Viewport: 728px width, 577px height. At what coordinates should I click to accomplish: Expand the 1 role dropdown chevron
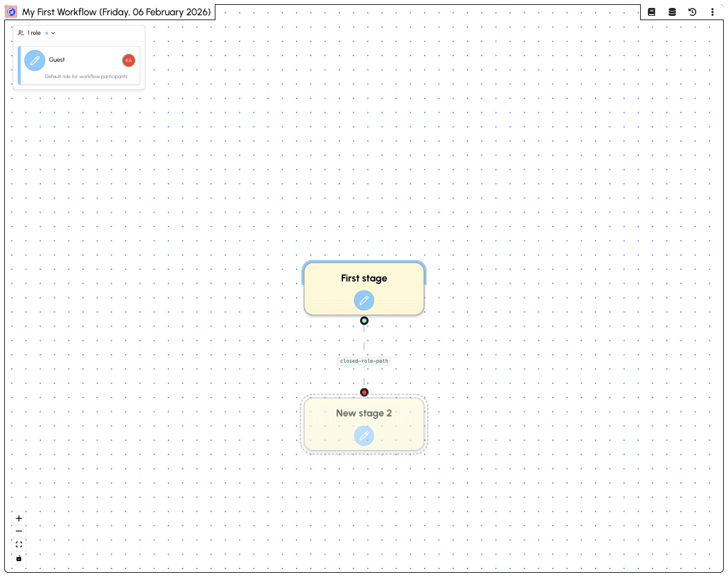(52, 33)
